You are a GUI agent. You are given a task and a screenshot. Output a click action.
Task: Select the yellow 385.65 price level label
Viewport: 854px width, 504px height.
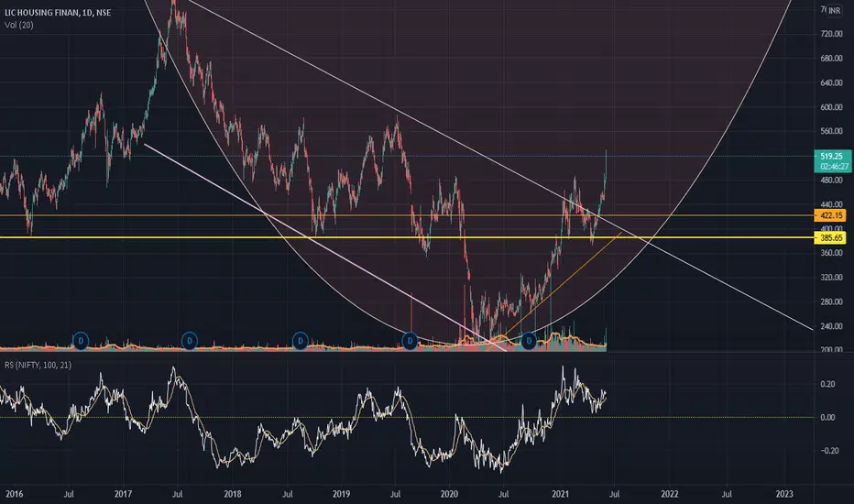(830, 237)
